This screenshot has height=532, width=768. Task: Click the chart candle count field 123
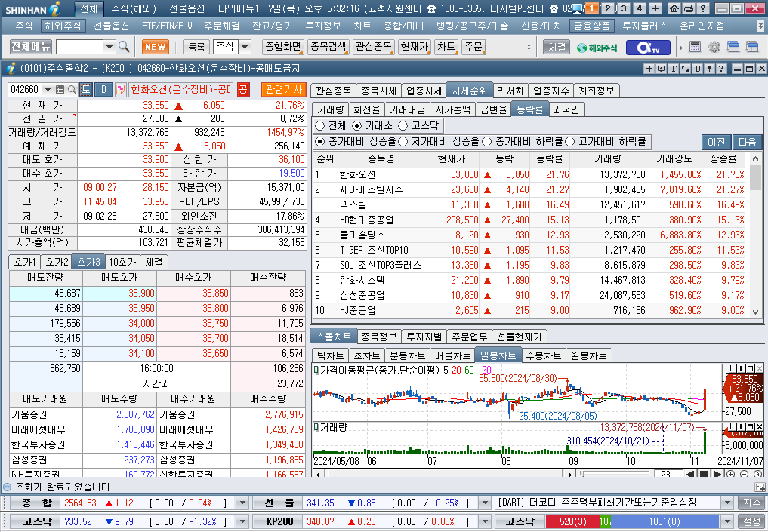click(x=668, y=474)
